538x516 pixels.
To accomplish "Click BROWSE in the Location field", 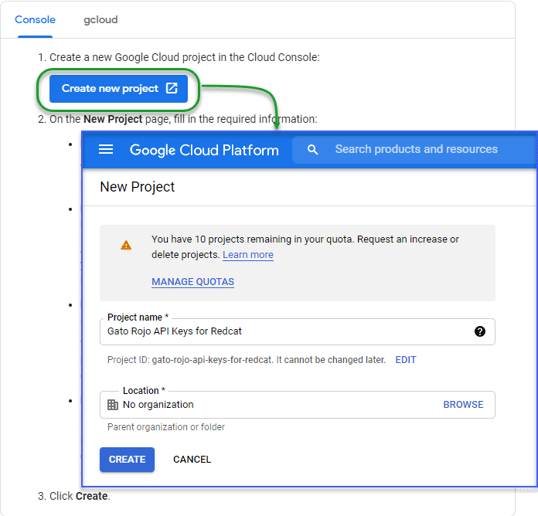I will tap(463, 404).
